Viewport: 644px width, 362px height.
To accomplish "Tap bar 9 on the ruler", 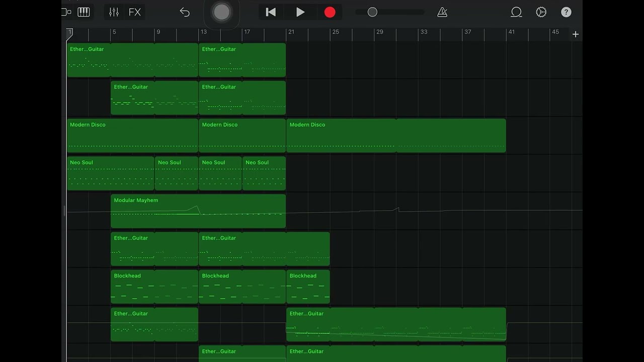I will 158,32.
